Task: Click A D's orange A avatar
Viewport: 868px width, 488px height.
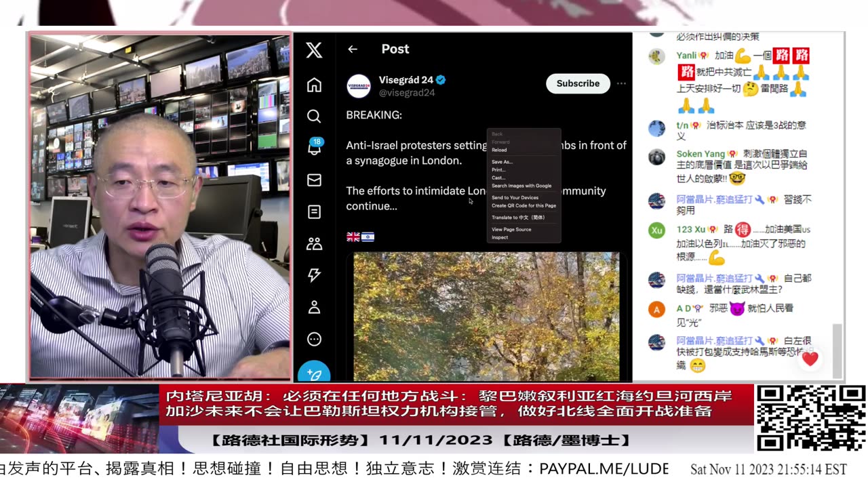Action: 656,309
